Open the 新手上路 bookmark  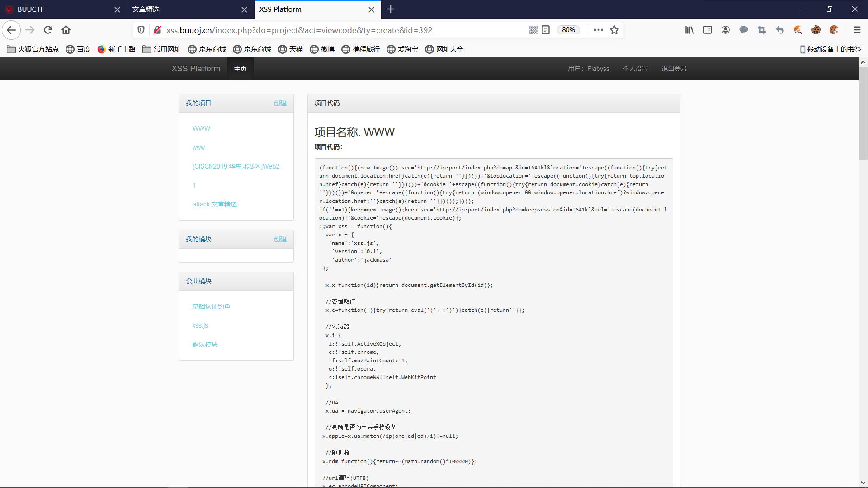(x=117, y=49)
